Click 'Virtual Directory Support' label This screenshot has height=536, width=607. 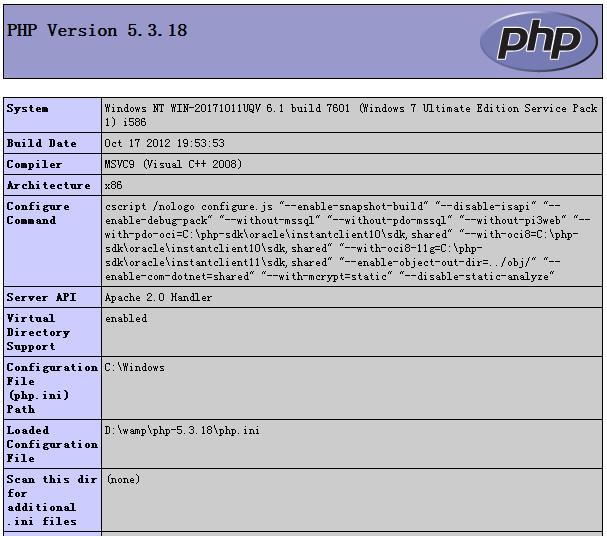coord(38,332)
